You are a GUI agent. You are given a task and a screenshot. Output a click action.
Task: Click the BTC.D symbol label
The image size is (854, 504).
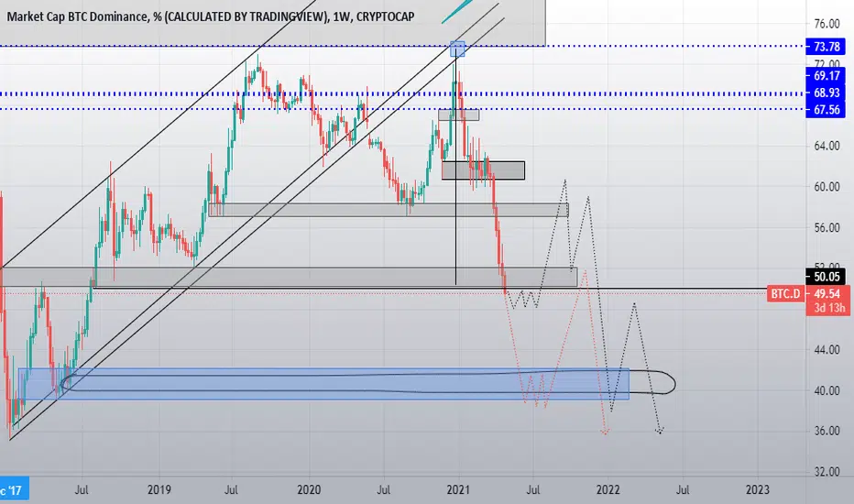(785, 294)
